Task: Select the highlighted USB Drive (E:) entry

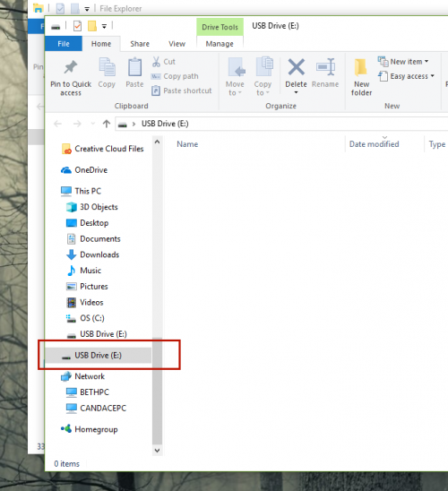Action: click(99, 356)
